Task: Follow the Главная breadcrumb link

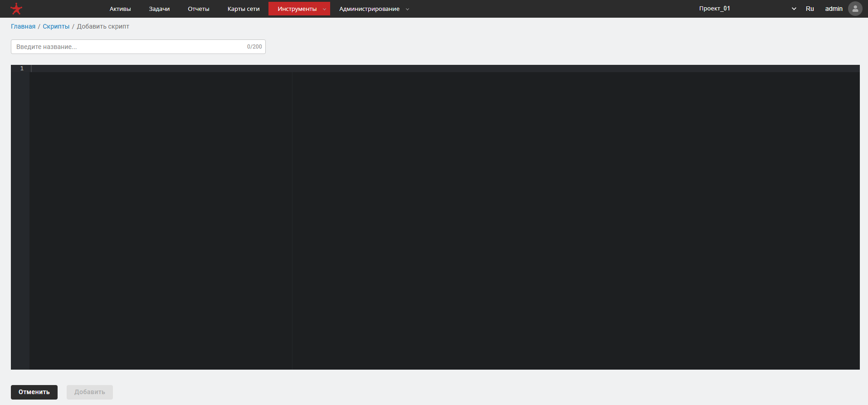Action: [23, 26]
